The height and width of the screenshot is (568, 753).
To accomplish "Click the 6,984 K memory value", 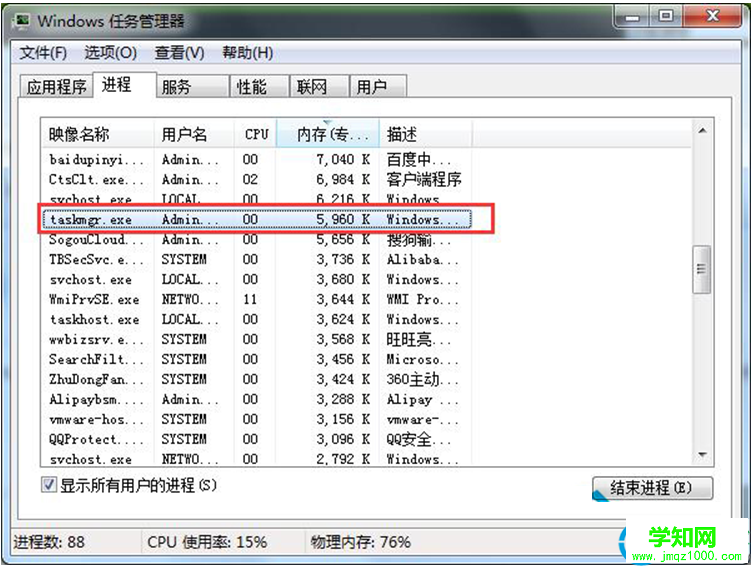I will coord(343,180).
